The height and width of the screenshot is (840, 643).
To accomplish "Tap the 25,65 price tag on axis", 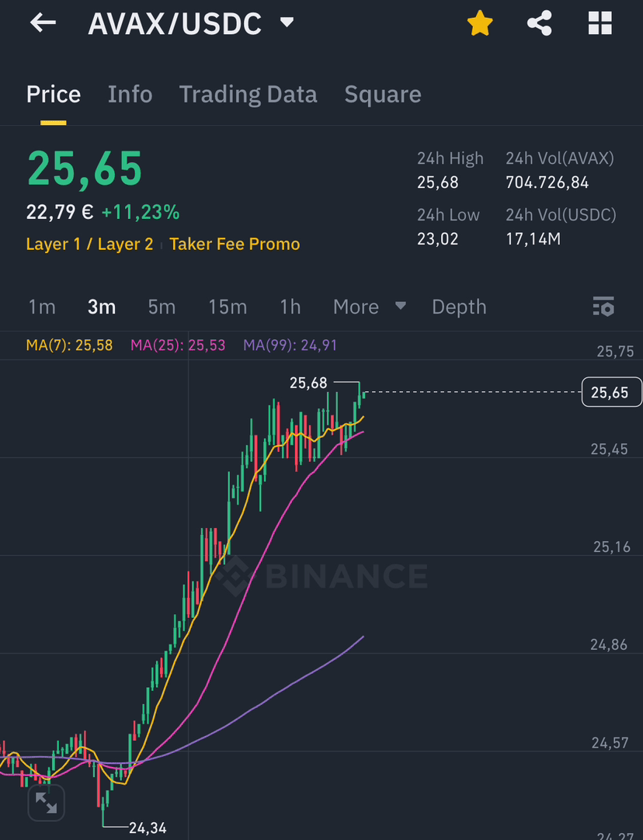I will [611, 392].
